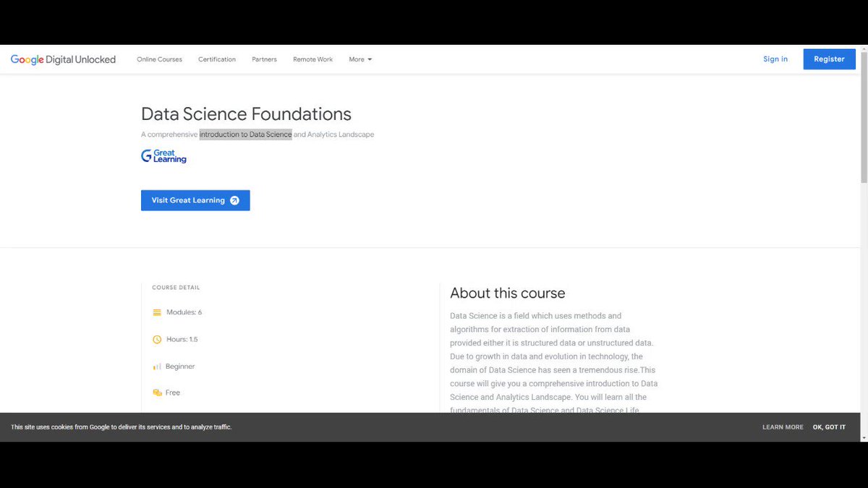868x488 pixels.
Task: Click LEARN MORE in cookie banner
Action: point(783,427)
